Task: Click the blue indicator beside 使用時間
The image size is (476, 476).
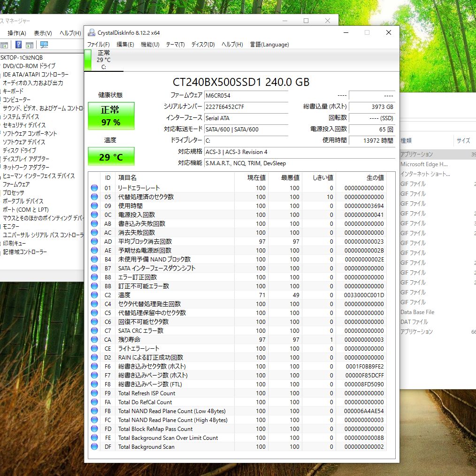Action: (94, 205)
